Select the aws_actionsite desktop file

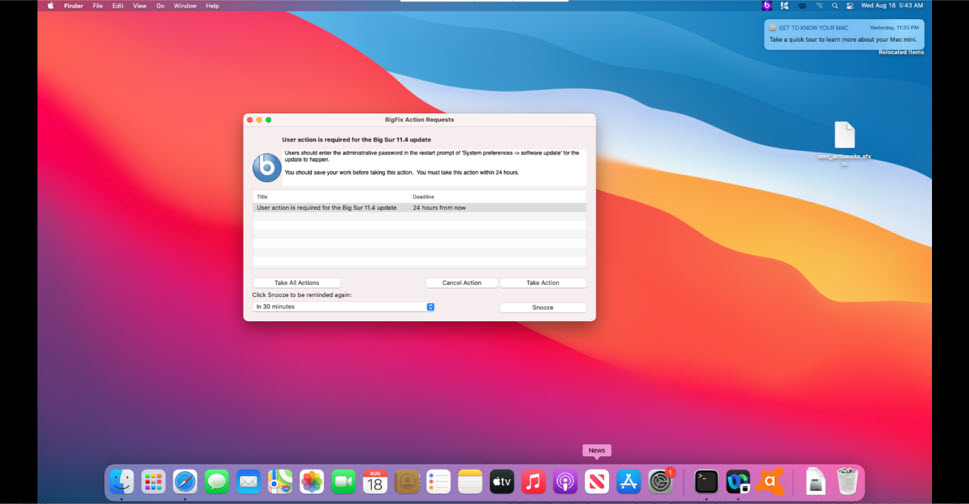point(844,143)
